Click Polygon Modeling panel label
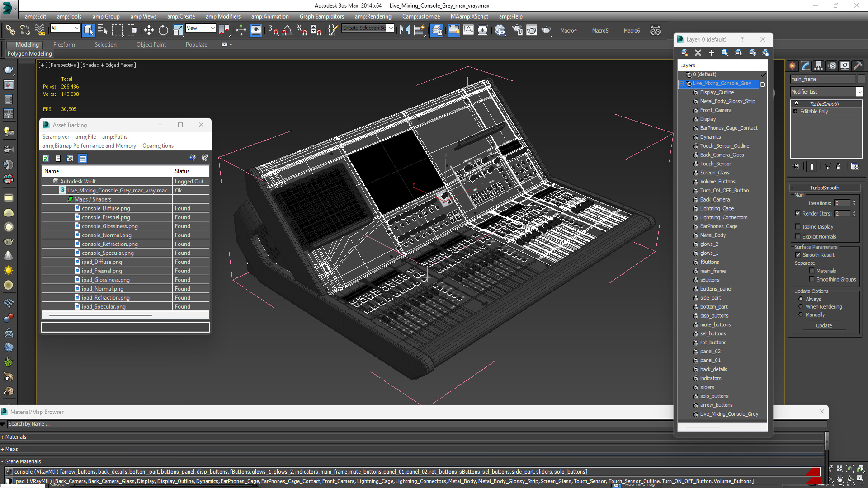The width and height of the screenshot is (868, 488). [30, 53]
